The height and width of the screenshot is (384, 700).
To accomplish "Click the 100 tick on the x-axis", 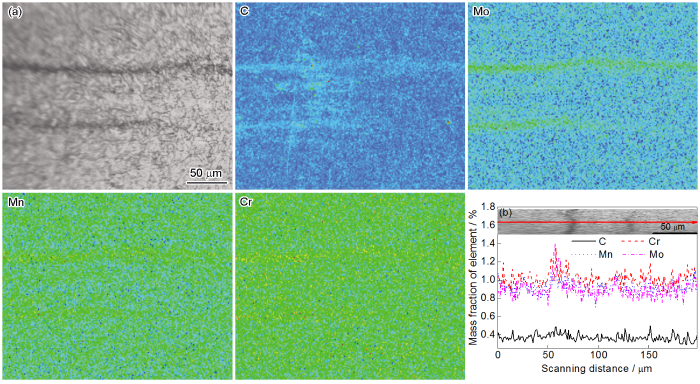I will coord(599,355).
